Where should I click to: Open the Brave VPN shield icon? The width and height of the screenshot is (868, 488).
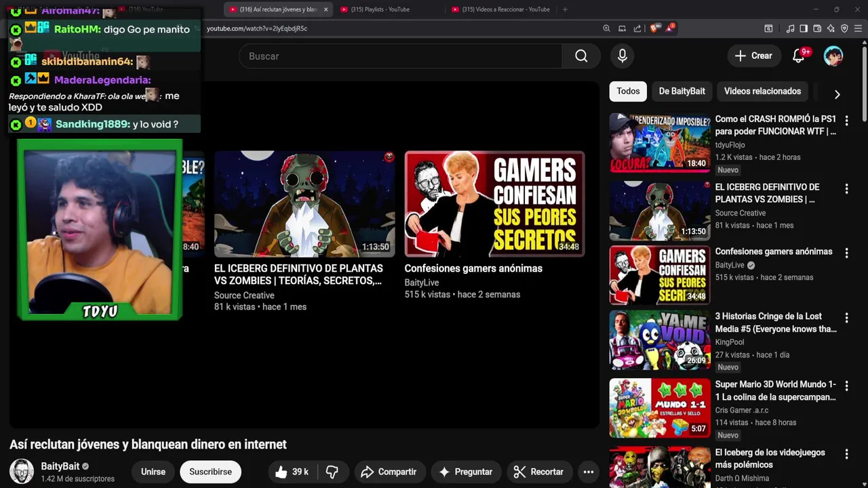pyautogui.click(x=844, y=28)
